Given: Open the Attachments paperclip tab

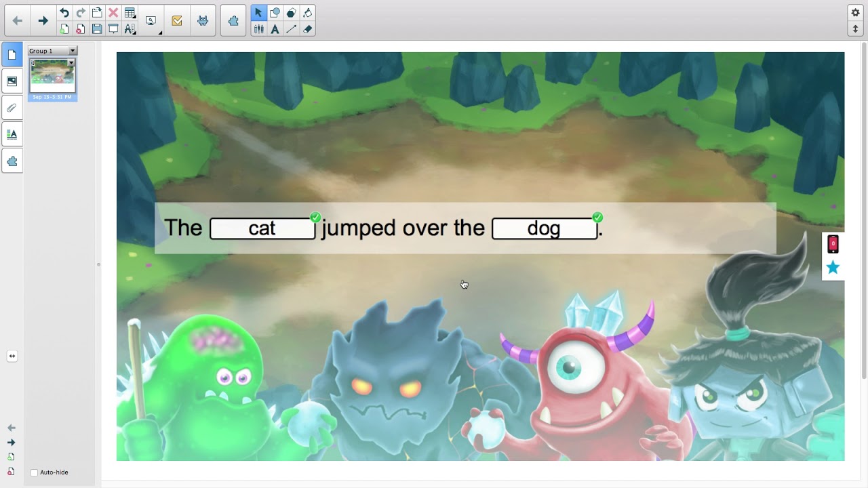Looking at the screenshot, I should (12, 108).
